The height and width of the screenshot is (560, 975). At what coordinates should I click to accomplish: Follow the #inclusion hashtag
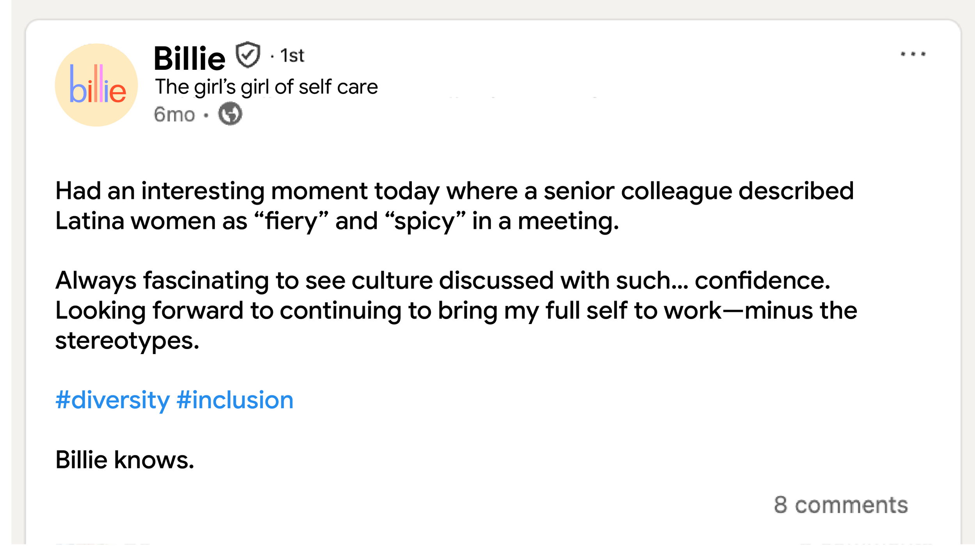[x=235, y=400]
